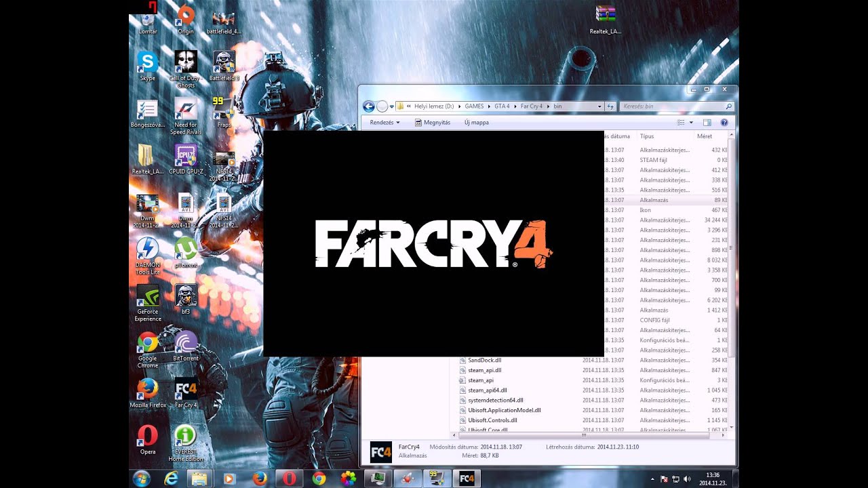Select the battlefield_4 image file on desktop
The width and height of the screenshot is (868, 488).
tap(224, 21)
